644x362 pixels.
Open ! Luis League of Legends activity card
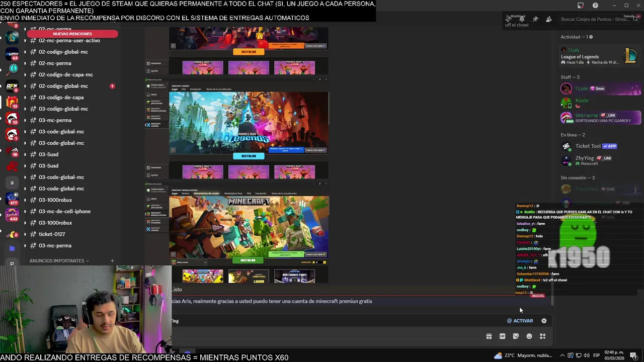pos(600,56)
